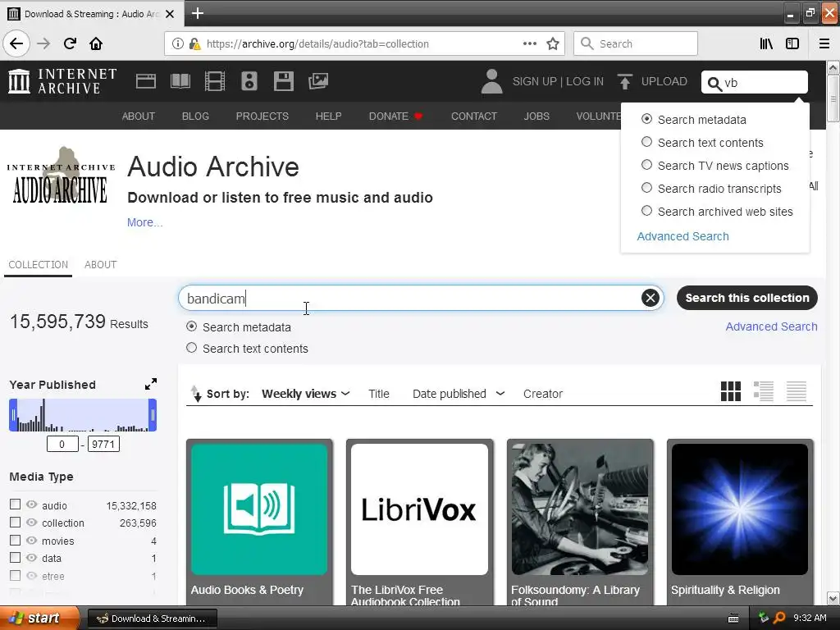Image resolution: width=840 pixels, height=630 pixels.
Task: Click the user avatar icon
Action: 491,81
